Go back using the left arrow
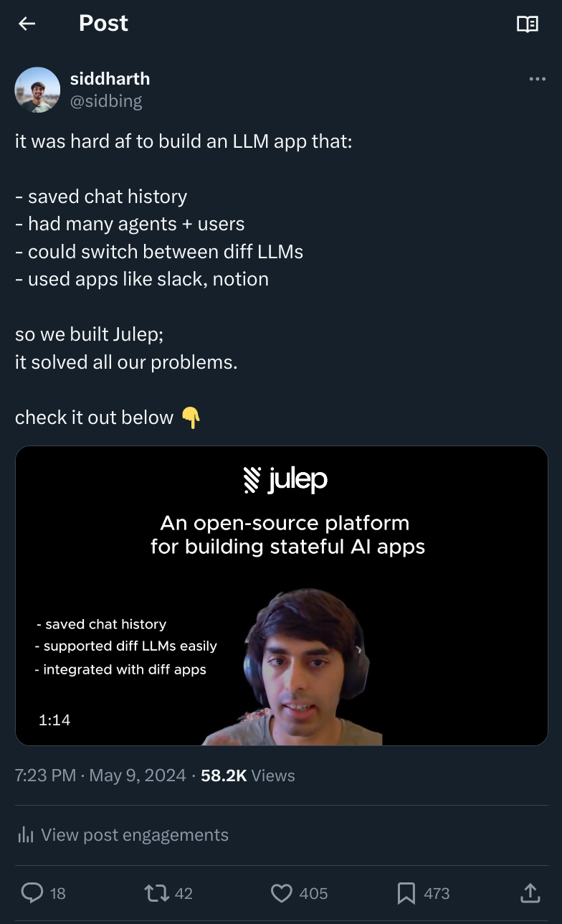 coord(27,24)
